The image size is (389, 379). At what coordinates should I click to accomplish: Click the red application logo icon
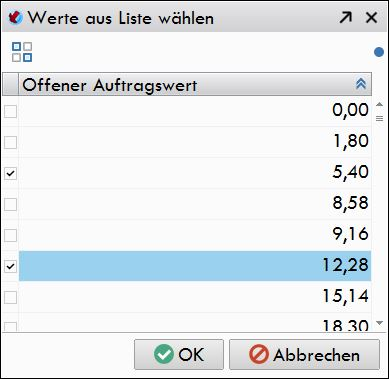pos(15,17)
